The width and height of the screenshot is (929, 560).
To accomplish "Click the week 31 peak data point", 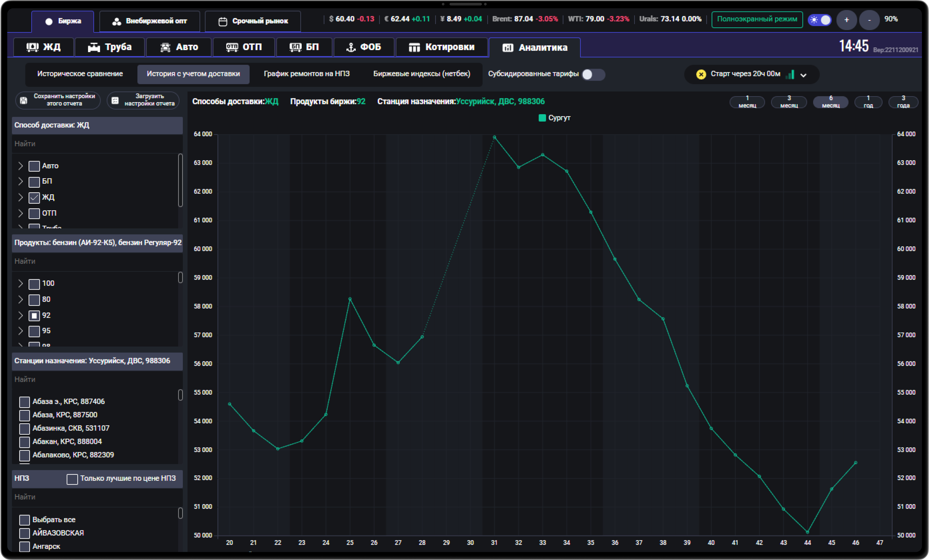I will (x=494, y=137).
